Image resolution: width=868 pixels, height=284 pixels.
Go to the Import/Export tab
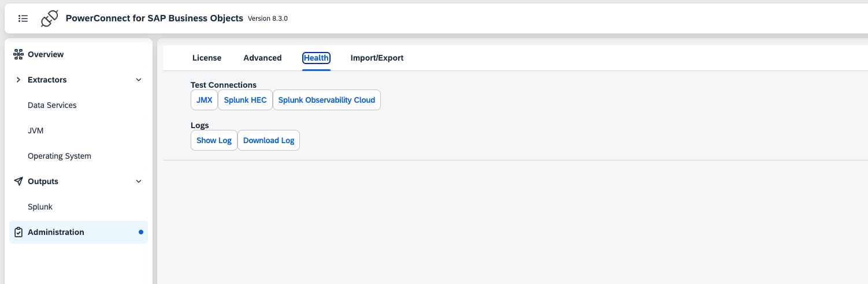(x=377, y=58)
